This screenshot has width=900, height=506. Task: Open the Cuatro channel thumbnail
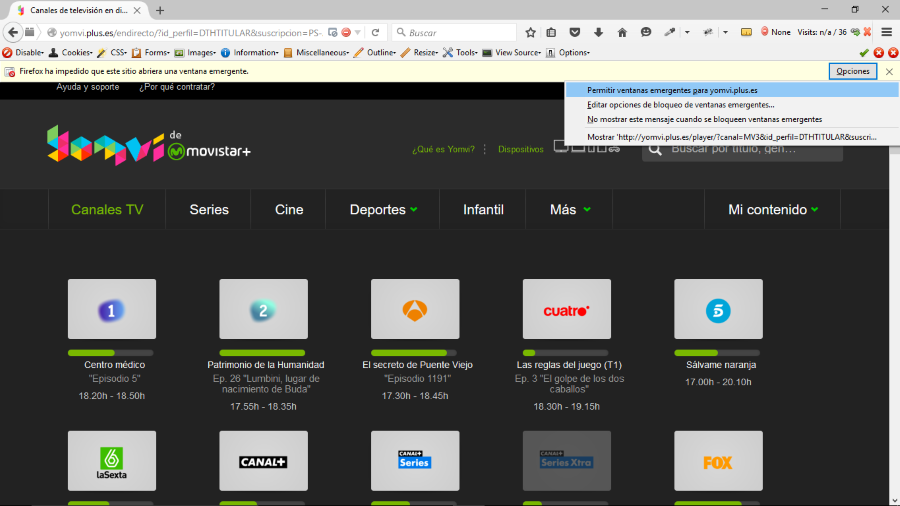coord(567,309)
